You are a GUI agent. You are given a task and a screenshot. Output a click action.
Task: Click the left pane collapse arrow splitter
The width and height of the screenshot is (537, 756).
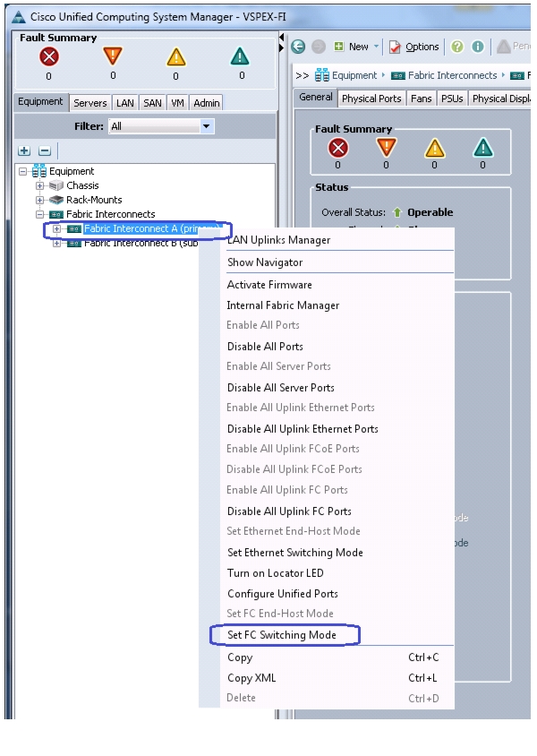281,37
